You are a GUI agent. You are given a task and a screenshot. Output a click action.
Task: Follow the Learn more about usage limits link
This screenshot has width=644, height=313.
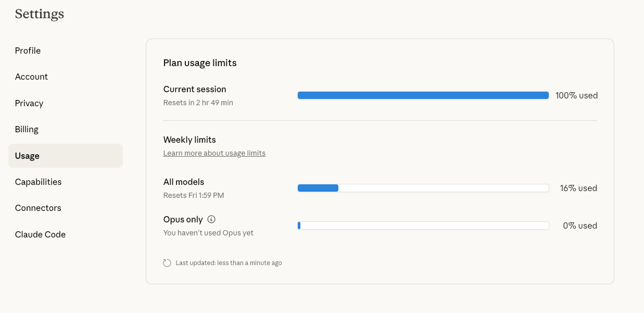214,153
